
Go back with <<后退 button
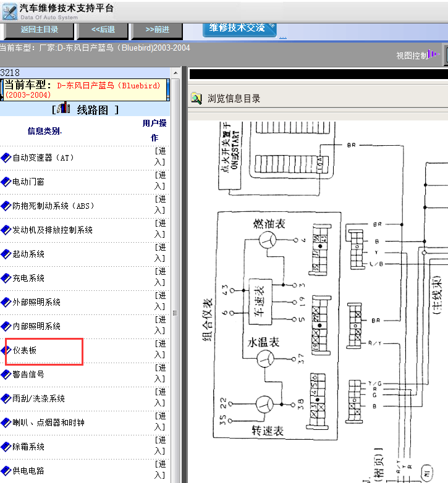pos(103,30)
